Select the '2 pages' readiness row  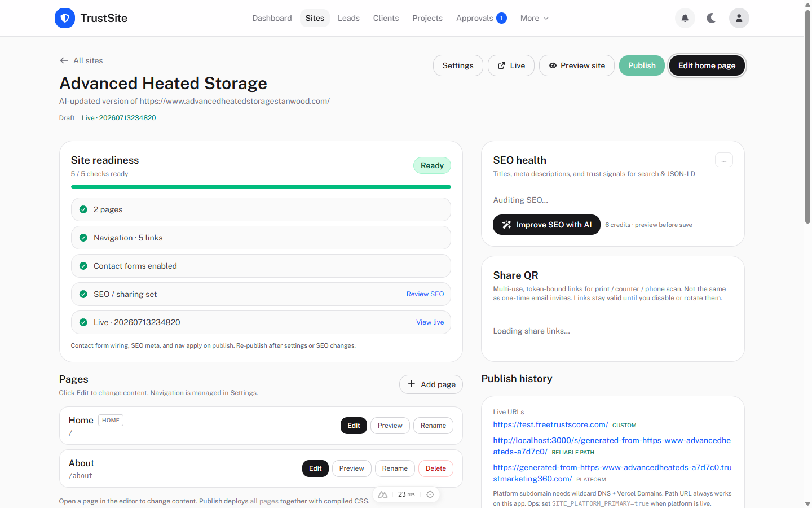pyautogui.click(x=261, y=209)
